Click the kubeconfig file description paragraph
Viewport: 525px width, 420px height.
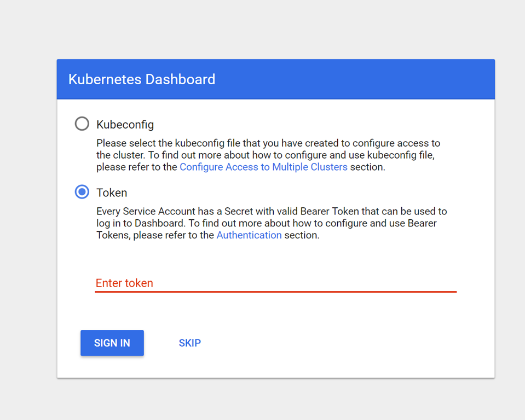[x=268, y=155]
